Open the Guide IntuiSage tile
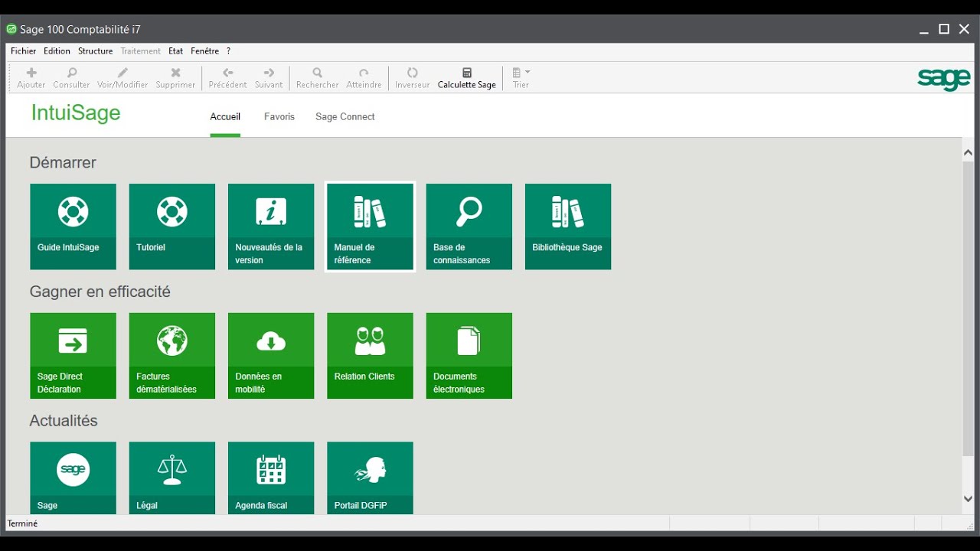 tap(73, 226)
